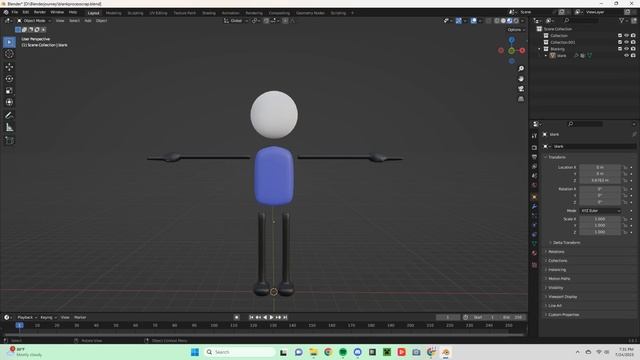Click the blue frame 1 playhead marker

(x=19, y=325)
